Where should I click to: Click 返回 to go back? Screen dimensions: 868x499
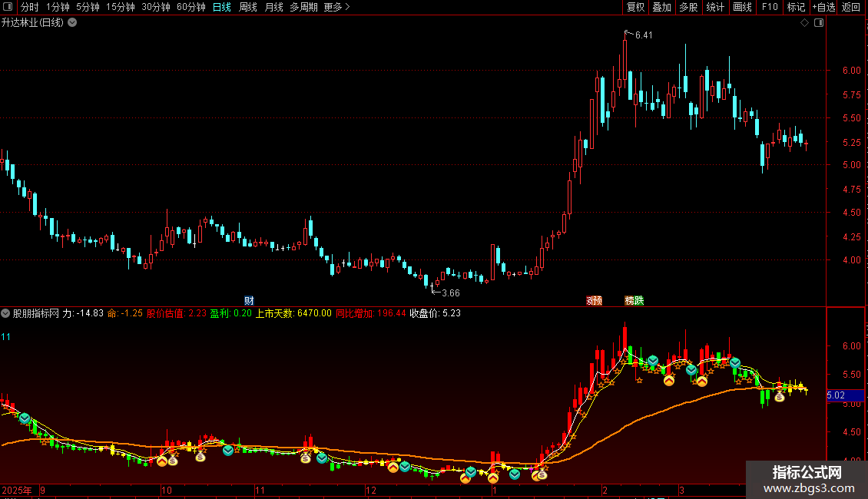tap(851, 7)
